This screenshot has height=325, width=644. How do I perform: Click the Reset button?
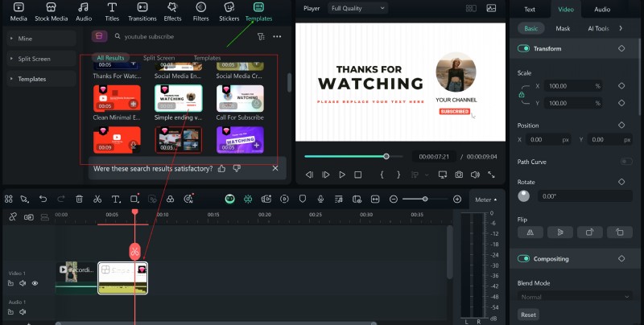tap(528, 315)
